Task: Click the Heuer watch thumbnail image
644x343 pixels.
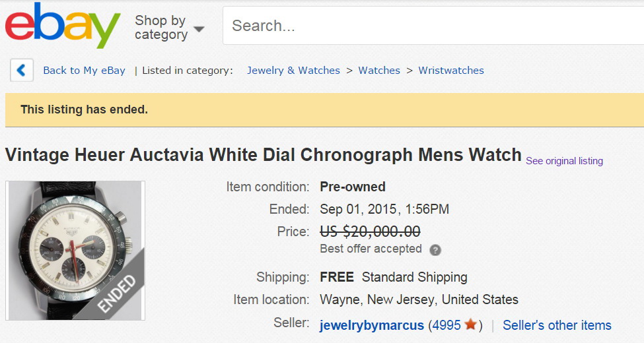Action: (75, 251)
